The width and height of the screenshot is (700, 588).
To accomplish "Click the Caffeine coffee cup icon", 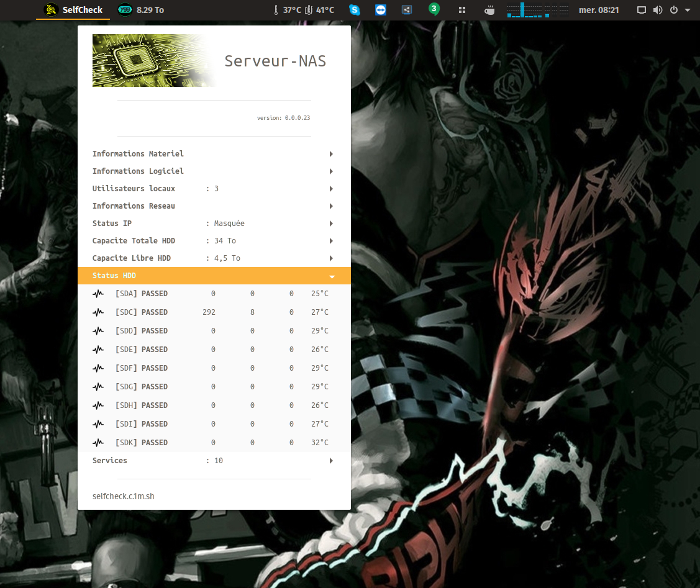I will tap(489, 10).
